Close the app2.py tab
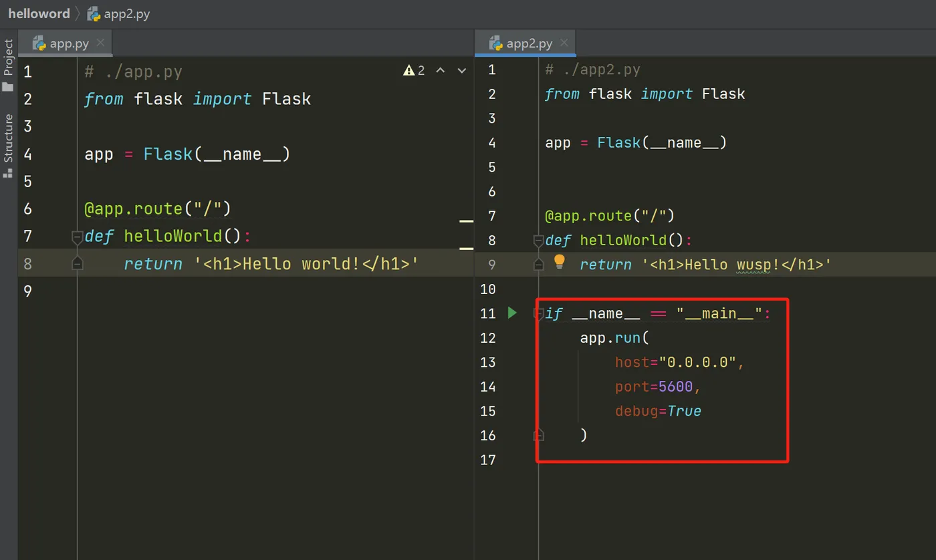 click(x=564, y=43)
